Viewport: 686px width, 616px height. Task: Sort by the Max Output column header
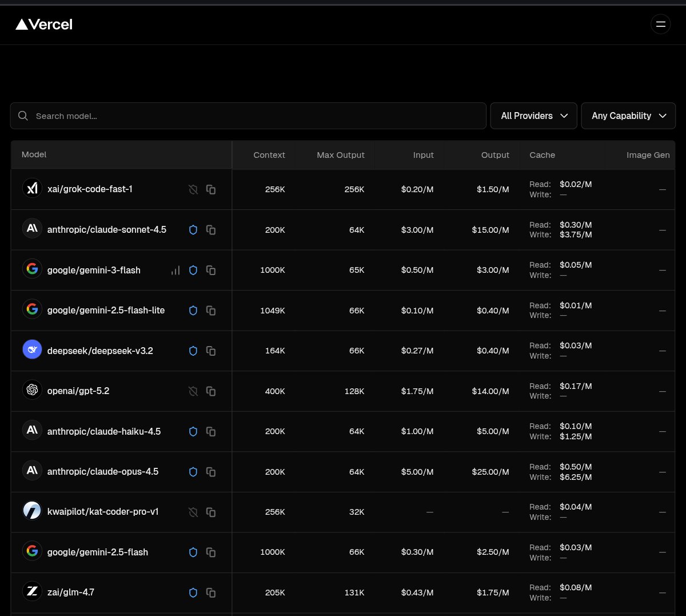(341, 155)
